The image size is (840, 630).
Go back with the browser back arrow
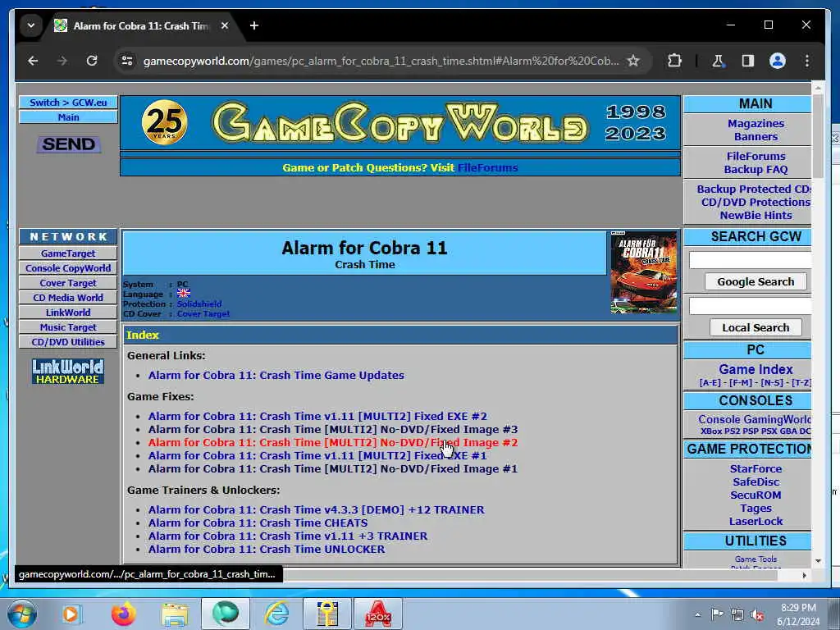33,61
